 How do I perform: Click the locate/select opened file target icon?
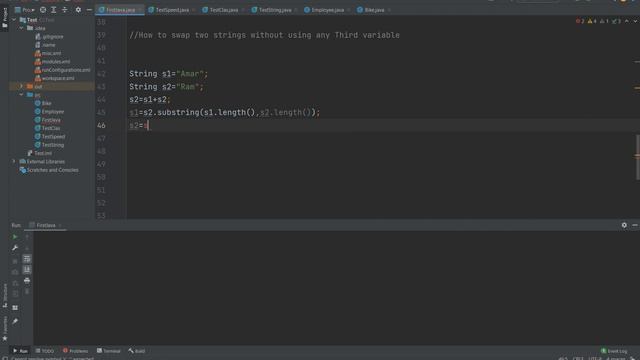point(43,10)
